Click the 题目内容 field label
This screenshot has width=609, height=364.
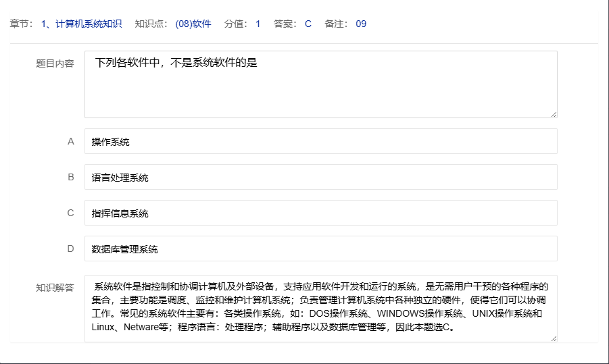(55, 64)
